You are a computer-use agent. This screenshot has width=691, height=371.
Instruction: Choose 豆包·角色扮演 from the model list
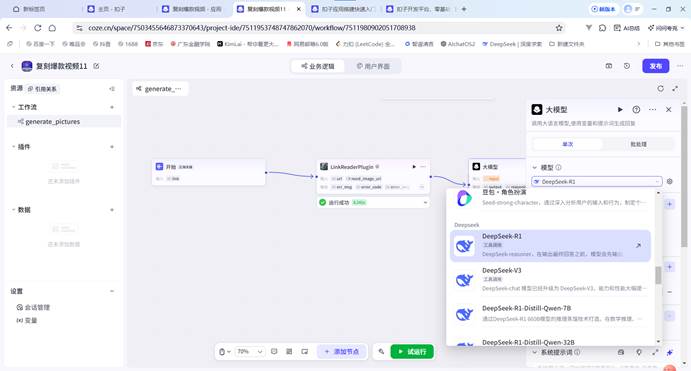(x=550, y=198)
